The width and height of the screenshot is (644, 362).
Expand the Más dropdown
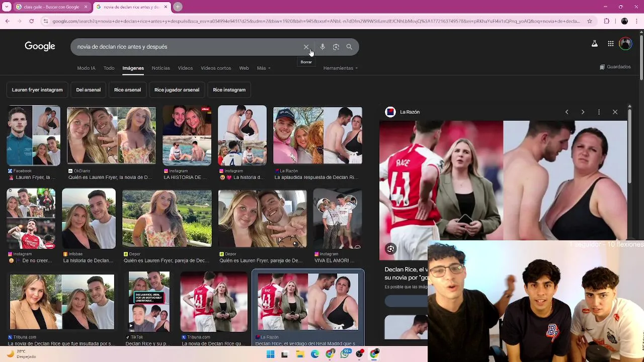[264, 68]
